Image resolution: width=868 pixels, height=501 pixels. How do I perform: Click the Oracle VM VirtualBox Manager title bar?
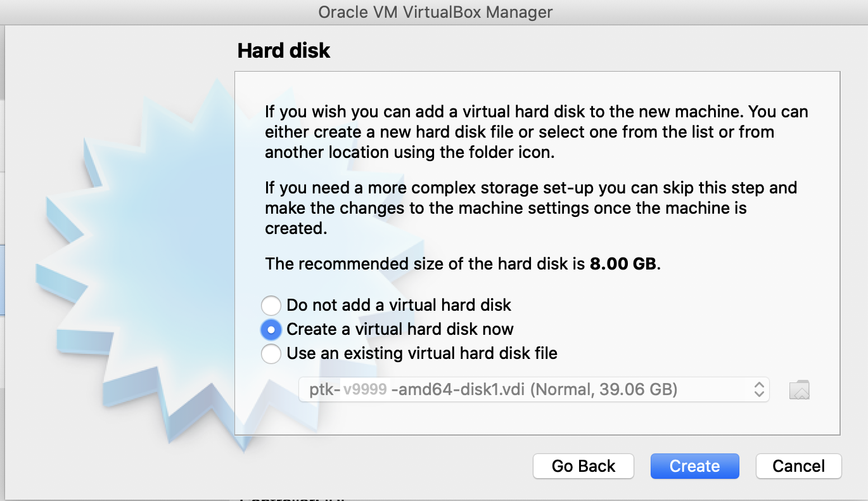[435, 12]
